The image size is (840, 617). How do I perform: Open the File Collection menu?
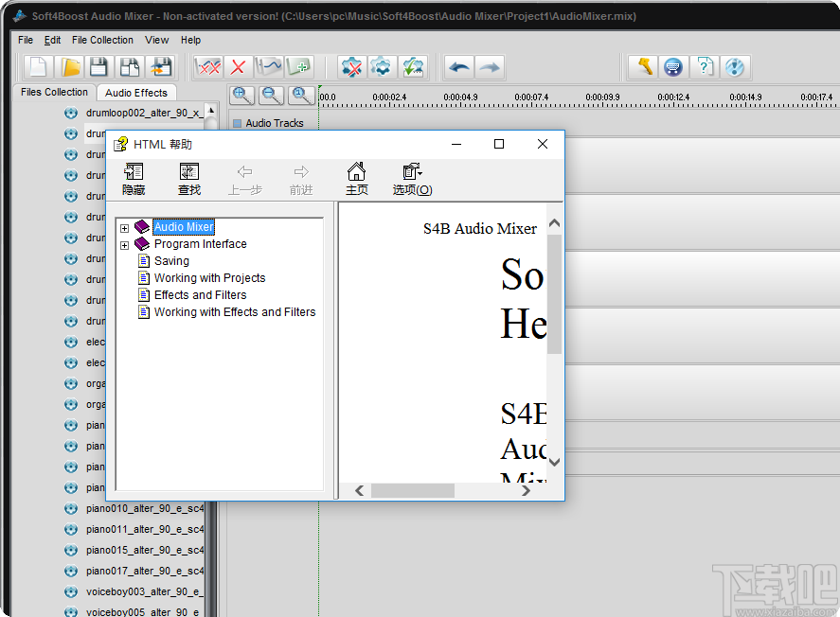pos(102,40)
